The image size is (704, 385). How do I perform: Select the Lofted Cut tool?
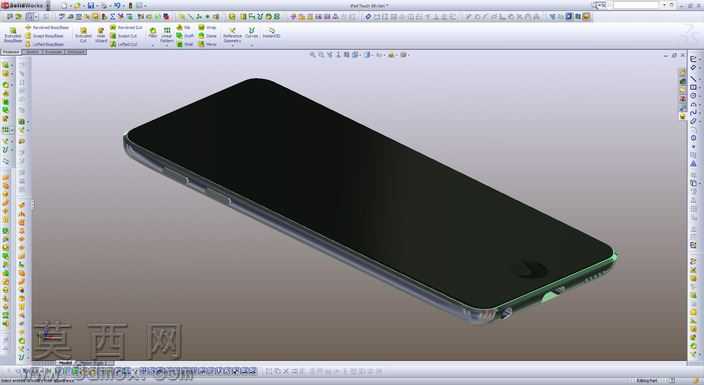[123, 44]
